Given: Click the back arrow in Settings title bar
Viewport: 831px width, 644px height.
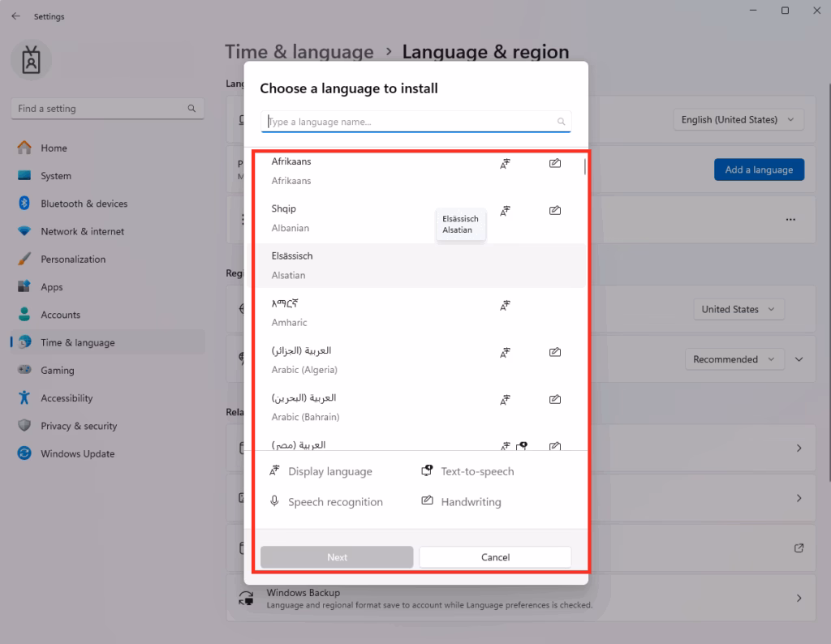Looking at the screenshot, I should coord(16,16).
